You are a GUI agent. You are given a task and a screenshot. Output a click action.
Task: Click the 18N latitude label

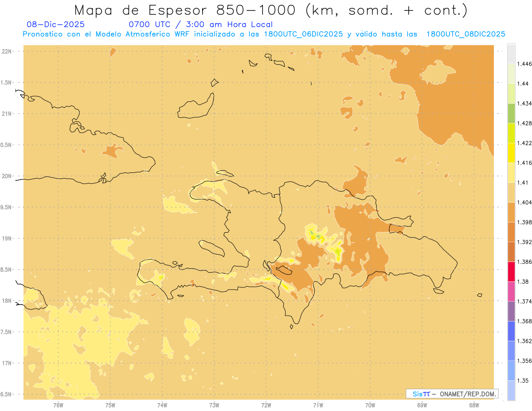pyautogui.click(x=8, y=301)
